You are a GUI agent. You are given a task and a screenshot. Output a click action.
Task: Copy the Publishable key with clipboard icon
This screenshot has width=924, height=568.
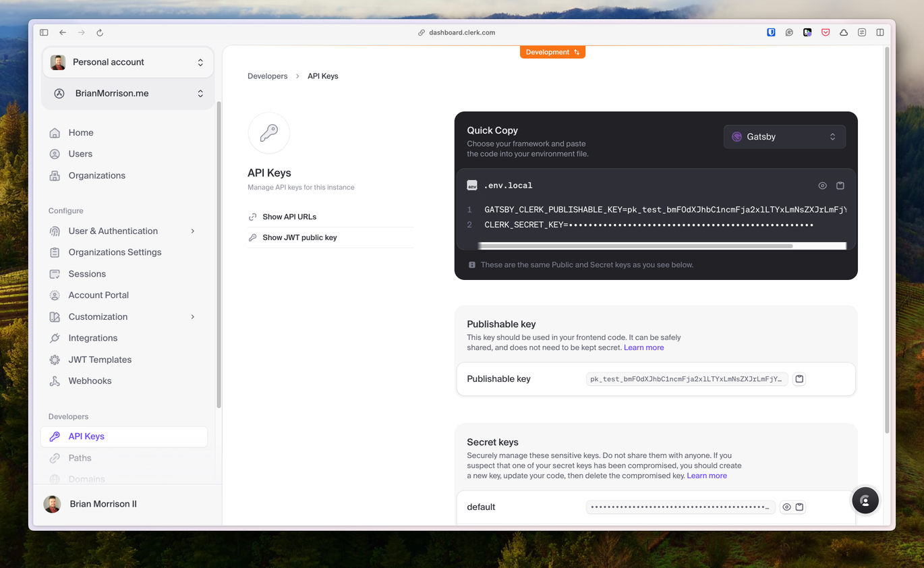799,379
